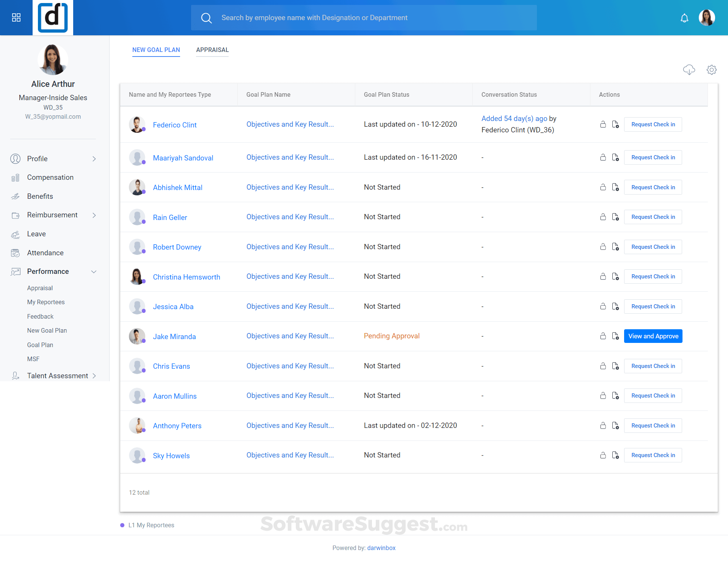Click the Compensation icon in the sidebar
Viewport: 728px width, 561px height.
pyautogui.click(x=16, y=177)
